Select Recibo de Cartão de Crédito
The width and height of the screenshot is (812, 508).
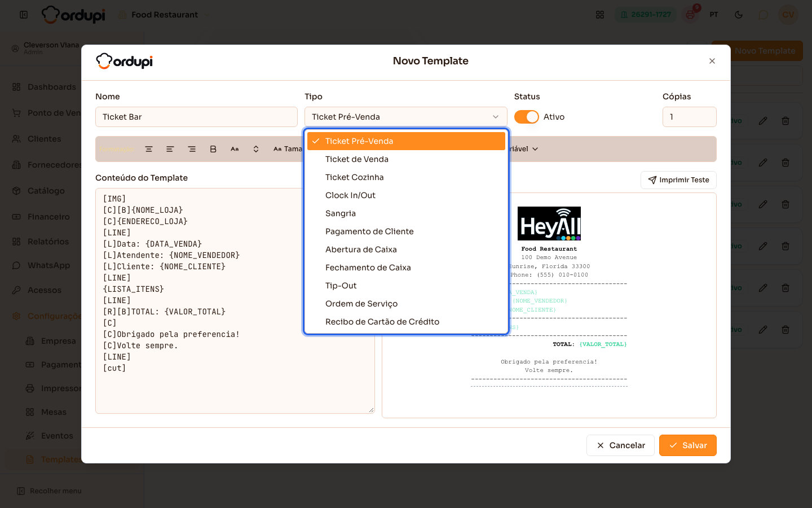click(x=406, y=322)
